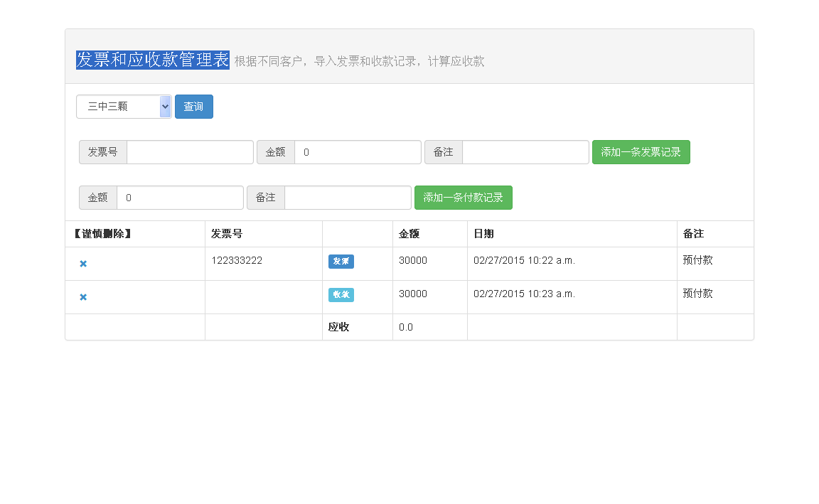This screenshot has width=819, height=504.
Task: Open the customer dropdown 三中三颗
Action: [124, 107]
